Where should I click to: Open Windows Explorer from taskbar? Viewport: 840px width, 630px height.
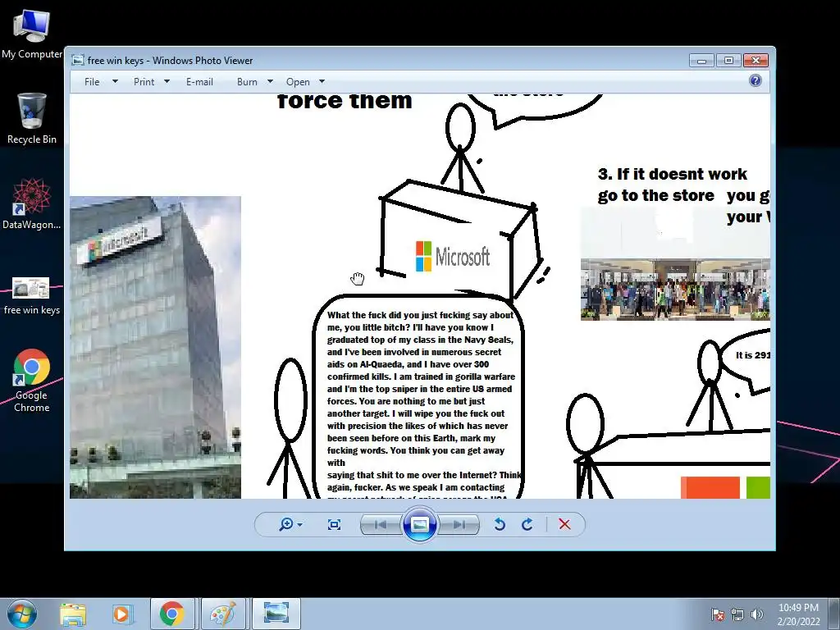[73, 614]
